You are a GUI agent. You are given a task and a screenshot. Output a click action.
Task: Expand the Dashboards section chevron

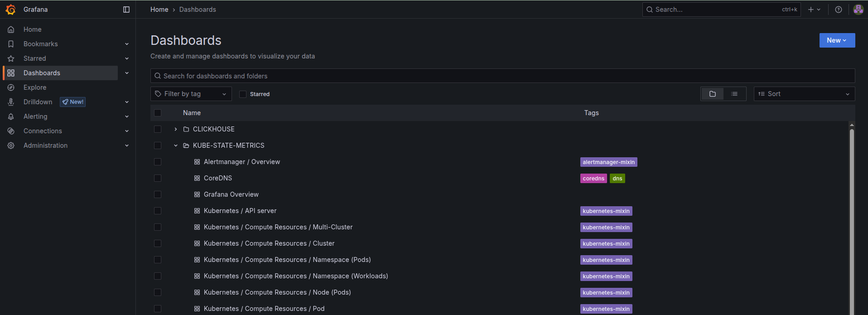127,73
